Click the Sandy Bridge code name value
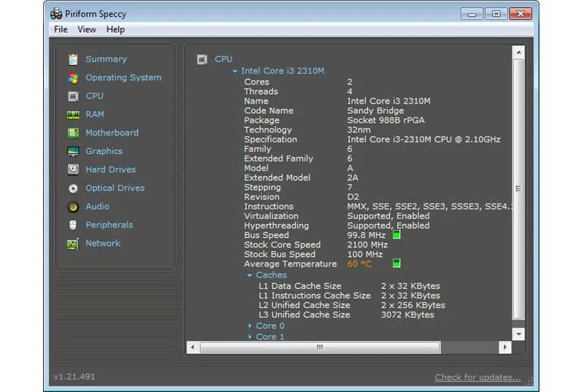The width and height of the screenshot is (584, 392). 375,110
